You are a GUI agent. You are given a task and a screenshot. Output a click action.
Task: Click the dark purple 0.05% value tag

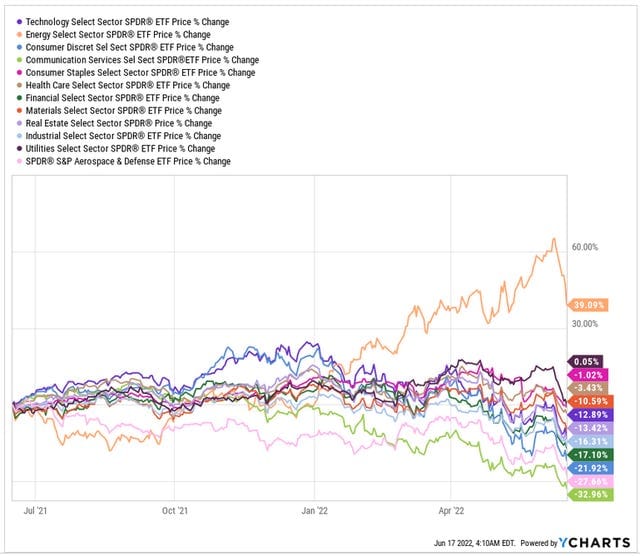click(585, 362)
